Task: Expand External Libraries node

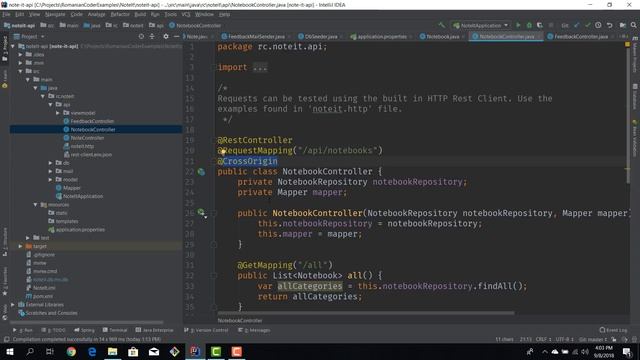Action: pos(13,304)
